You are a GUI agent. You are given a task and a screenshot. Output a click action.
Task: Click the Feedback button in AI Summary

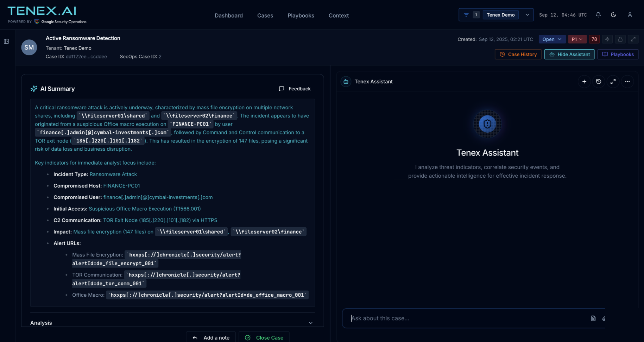(295, 89)
